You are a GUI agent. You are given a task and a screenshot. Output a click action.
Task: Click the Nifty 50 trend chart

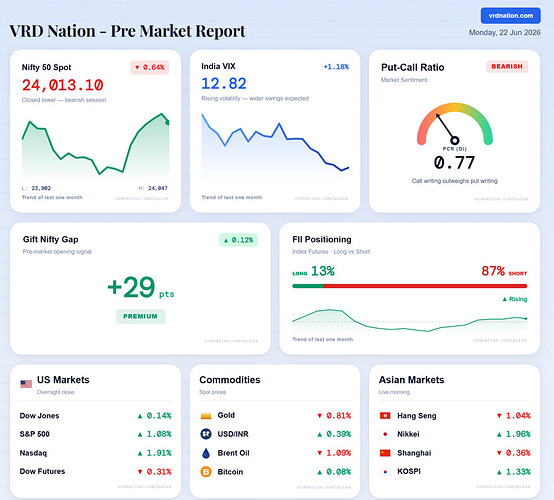pos(95,145)
